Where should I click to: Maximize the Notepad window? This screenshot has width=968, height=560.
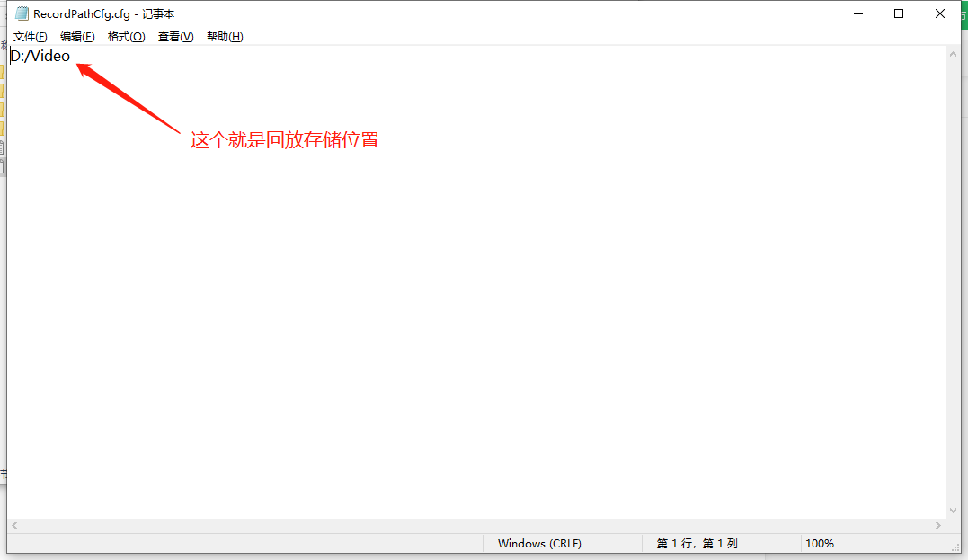coord(899,13)
